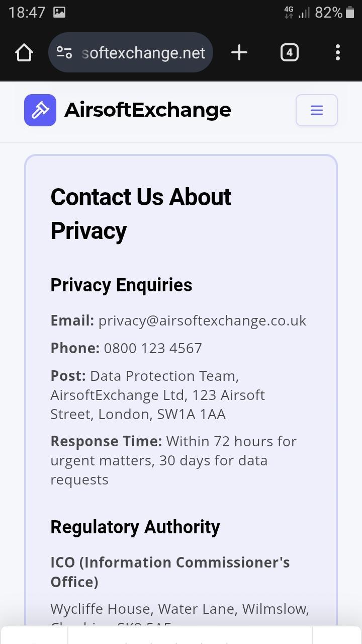Tap the picture notification icon in status bar
The height and width of the screenshot is (644, 362).
59,12
